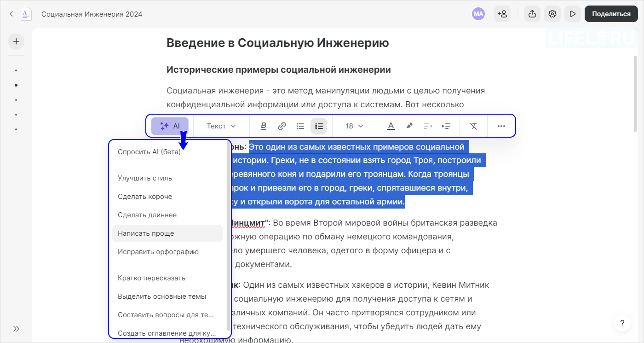Click the Поделиться button
The width and height of the screenshot is (644, 343).
tap(611, 14)
